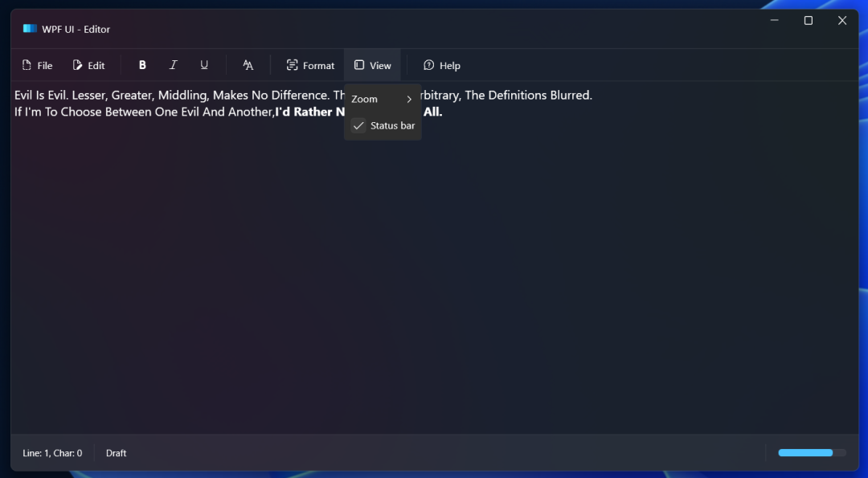Click the WPF UI app logo
Viewport: 868px width, 478px height.
pos(30,29)
